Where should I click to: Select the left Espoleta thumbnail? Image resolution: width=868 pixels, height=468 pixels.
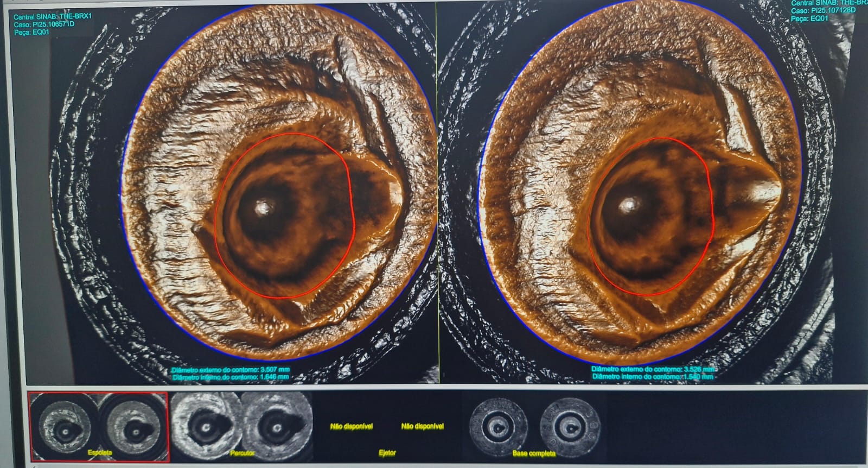(64, 426)
